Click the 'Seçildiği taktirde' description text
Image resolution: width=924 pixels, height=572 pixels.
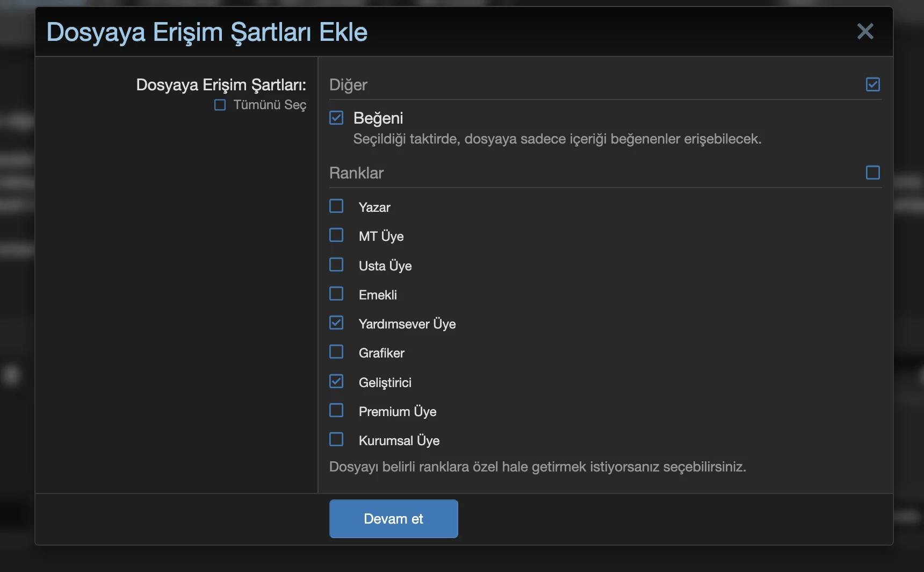557,139
